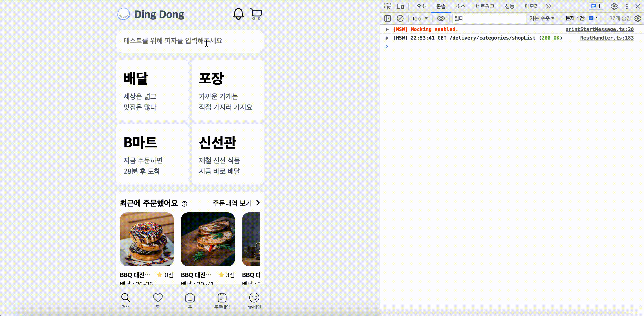
Task: Switch to the 네트워크 tab
Action: click(x=485, y=6)
